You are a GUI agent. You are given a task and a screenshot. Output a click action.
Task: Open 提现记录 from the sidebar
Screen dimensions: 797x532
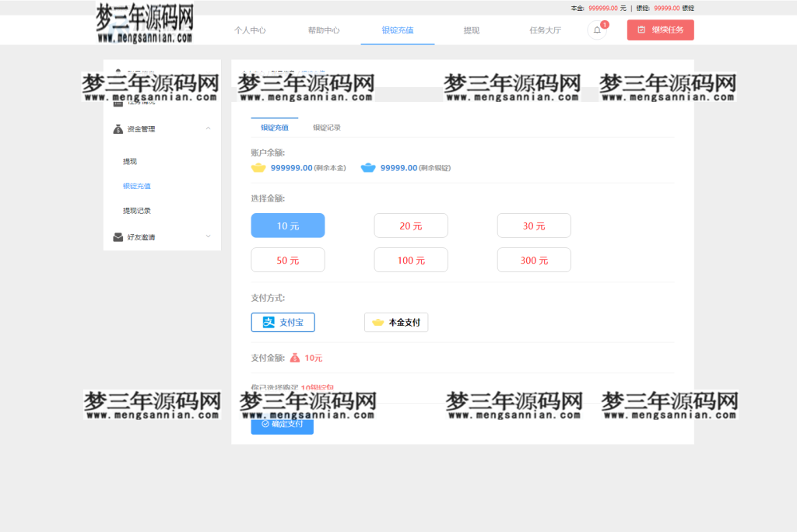coord(137,210)
